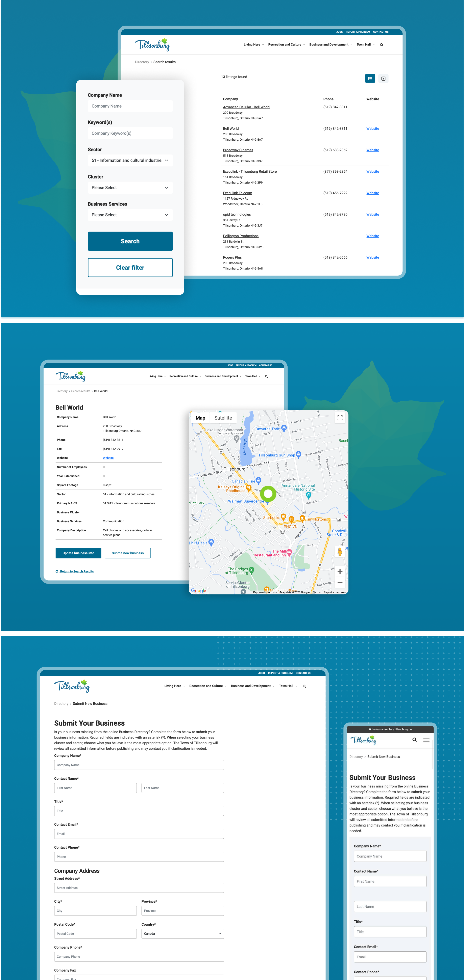Open the Business Services dropdown

click(x=130, y=215)
